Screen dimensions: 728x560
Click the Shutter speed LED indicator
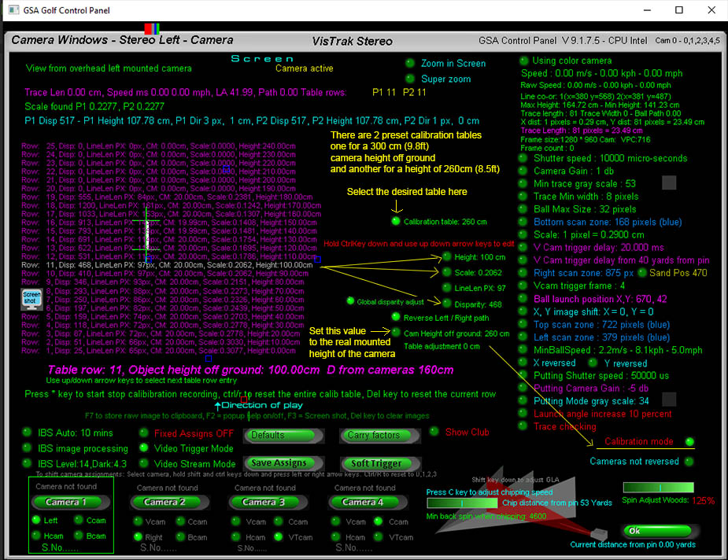click(x=523, y=158)
